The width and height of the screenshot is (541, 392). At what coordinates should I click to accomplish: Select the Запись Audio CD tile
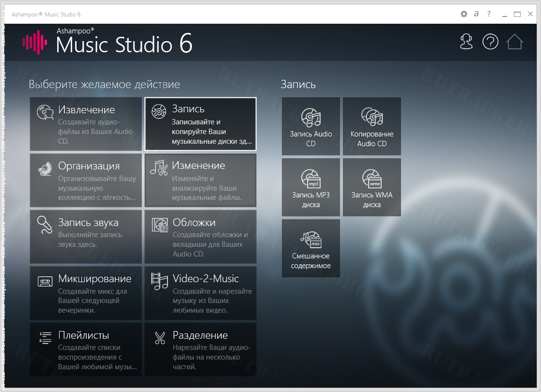[310, 126]
